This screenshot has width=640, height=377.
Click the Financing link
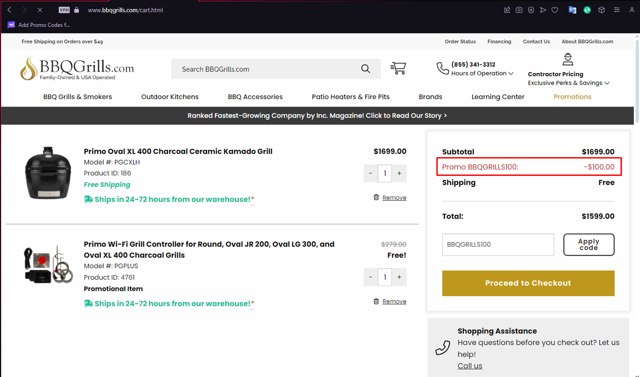(x=499, y=42)
